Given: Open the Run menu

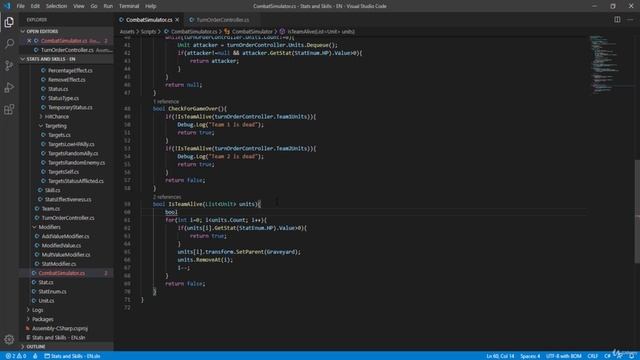Looking at the screenshot, I should [x=108, y=6].
